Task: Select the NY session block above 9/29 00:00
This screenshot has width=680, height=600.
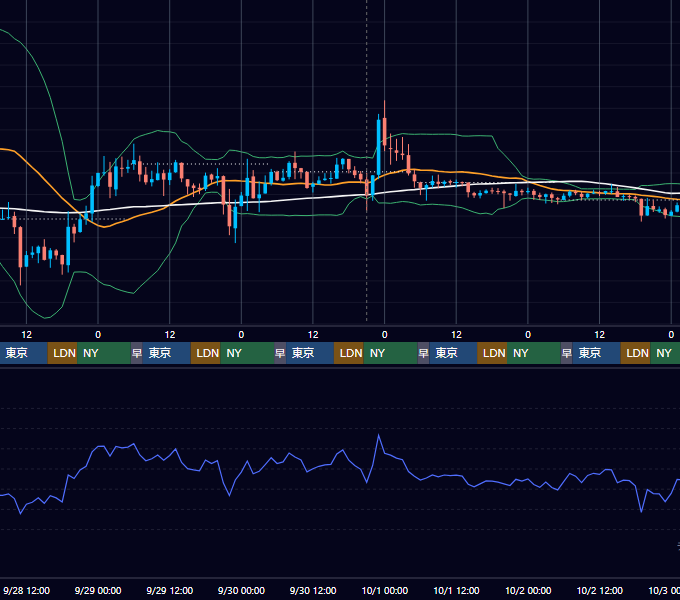Action: 104,353
